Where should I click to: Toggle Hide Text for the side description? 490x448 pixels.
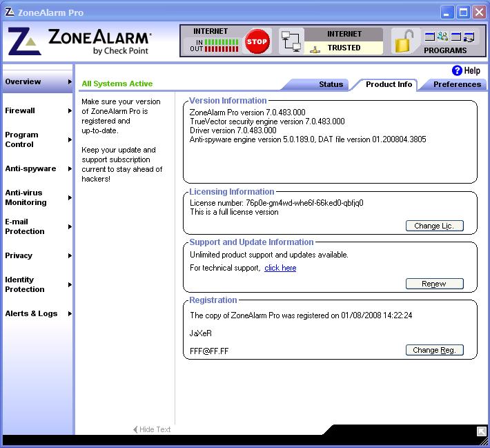pyautogui.click(x=152, y=429)
